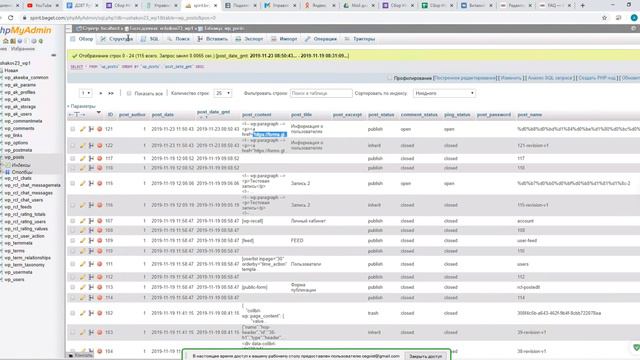Click edit pencil icon for row 121
The image size is (640, 360).
click(x=83, y=129)
